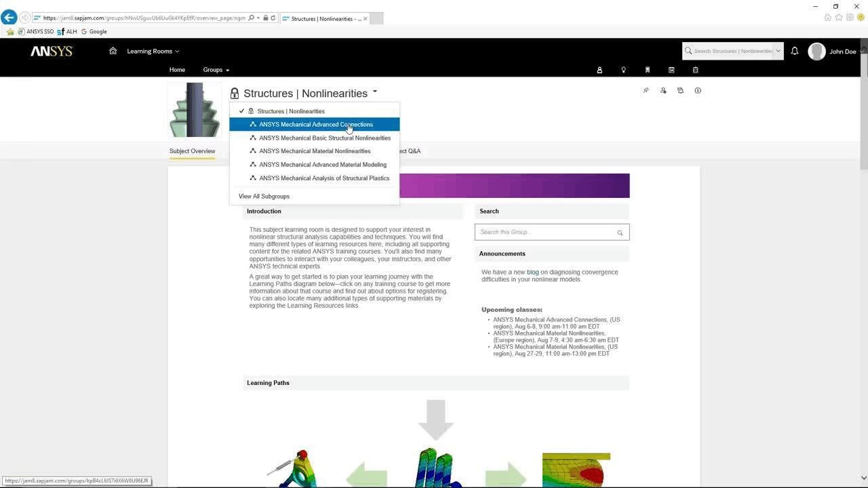Click John Doe's avatar picture
This screenshot has height=488, width=868.
(x=816, y=52)
